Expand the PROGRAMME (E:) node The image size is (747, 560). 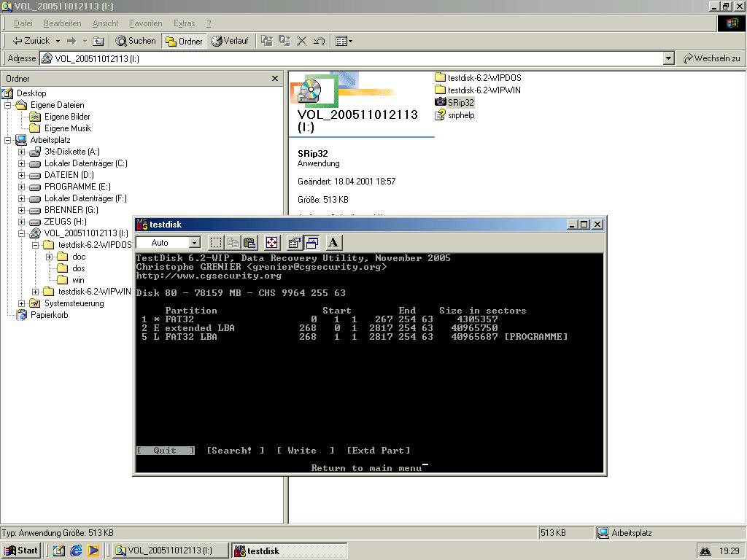(21, 187)
